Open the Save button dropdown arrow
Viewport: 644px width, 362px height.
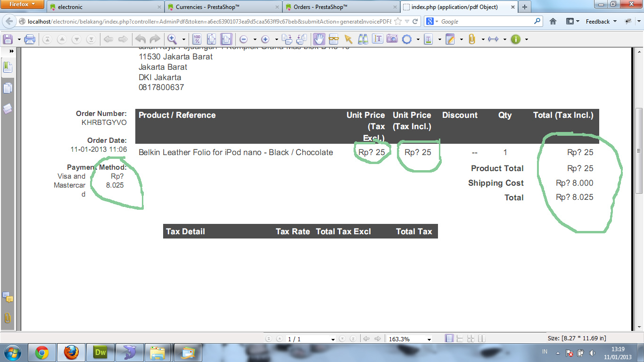point(19,39)
